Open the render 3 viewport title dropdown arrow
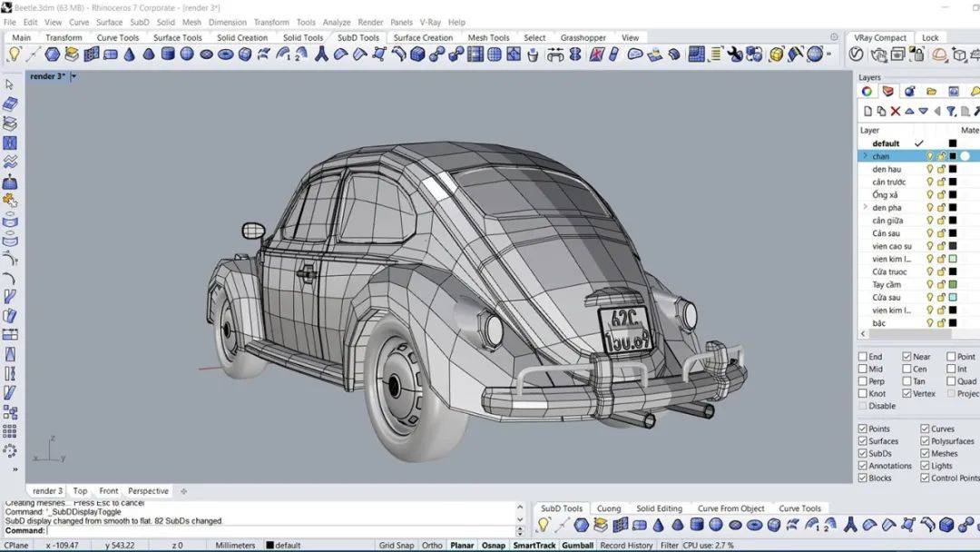The width and height of the screenshot is (980, 552). pos(73,76)
